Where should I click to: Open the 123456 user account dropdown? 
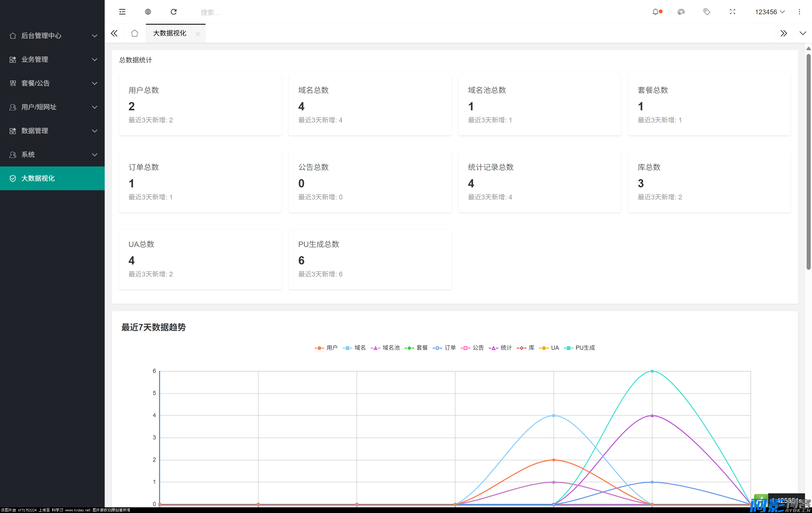click(769, 12)
